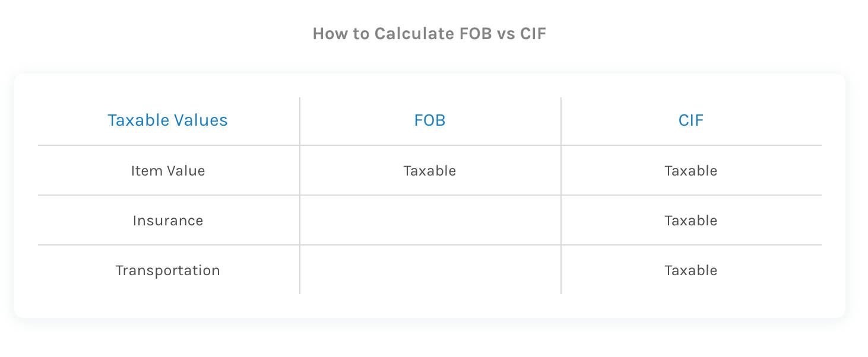Click the "How to Calculate FOB vs CIF" title
The width and height of the screenshot is (868, 357).
click(429, 34)
